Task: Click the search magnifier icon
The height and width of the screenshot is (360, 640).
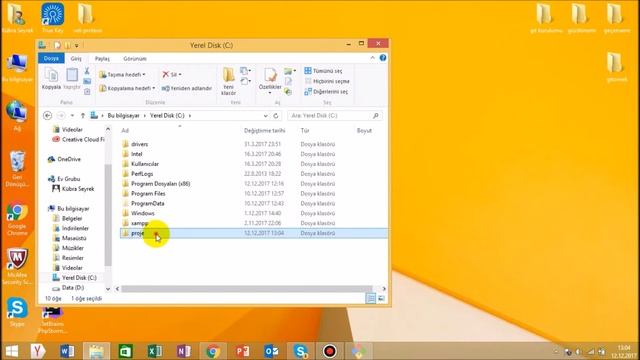Action: point(376,116)
